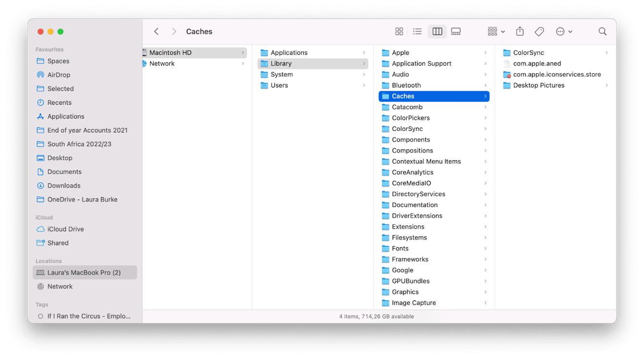Navigate forward using the forward arrow
Screen dimensions: 644x360
click(174, 31)
